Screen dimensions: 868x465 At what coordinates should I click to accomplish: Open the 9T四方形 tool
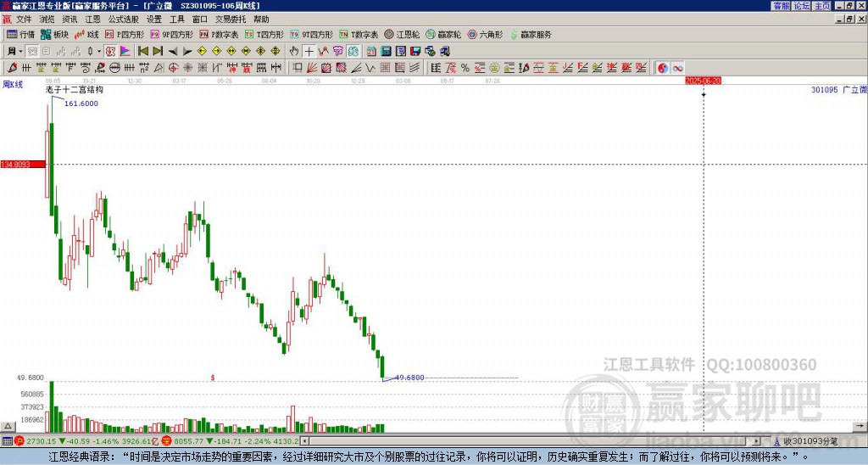(x=312, y=34)
